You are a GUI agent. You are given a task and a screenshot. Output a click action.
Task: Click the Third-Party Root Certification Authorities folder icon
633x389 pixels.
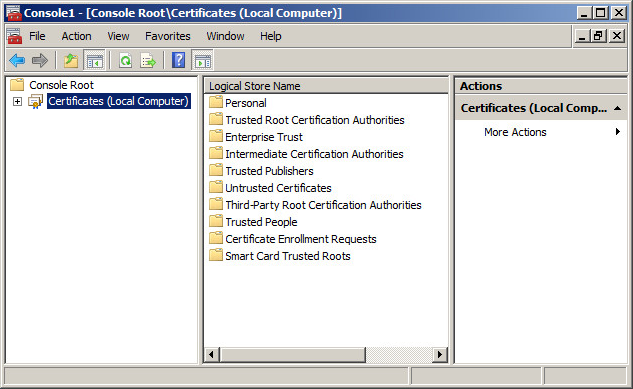(216, 204)
